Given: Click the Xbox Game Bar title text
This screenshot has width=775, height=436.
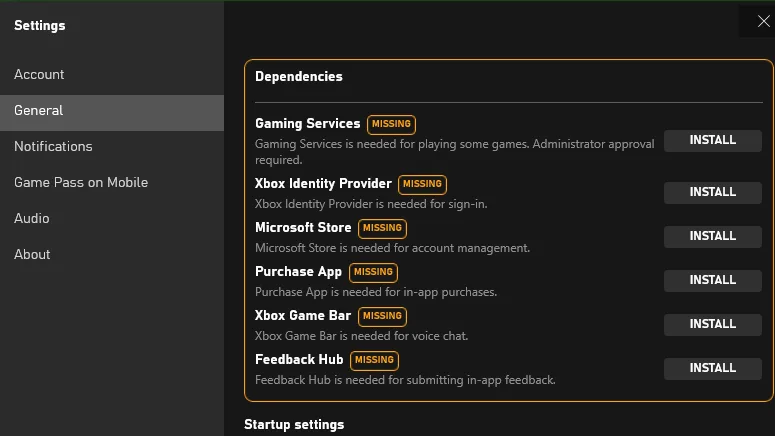Looking at the screenshot, I should (303, 315).
